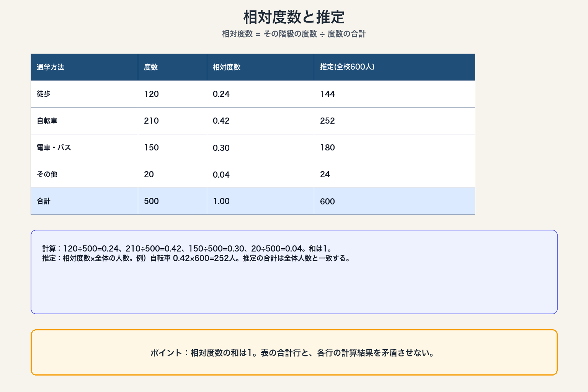Select the その他 row label
Viewport: 588px width, 392px height.
click(47, 174)
